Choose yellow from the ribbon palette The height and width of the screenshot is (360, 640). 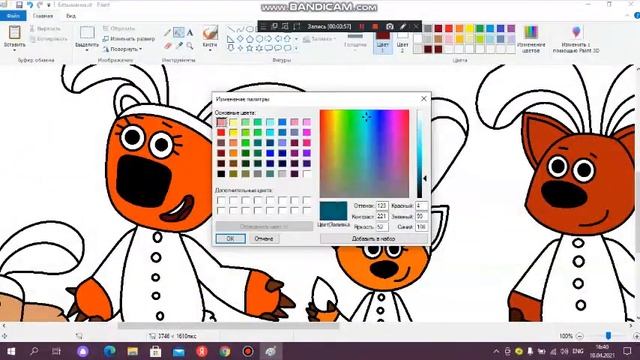(x=469, y=29)
